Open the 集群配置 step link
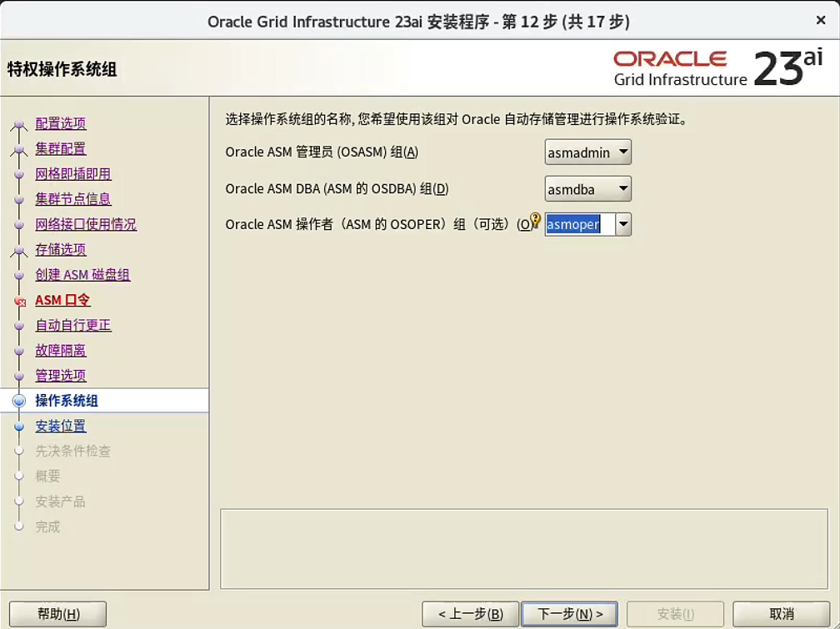Viewport: 840px width, 629px height. (61, 148)
